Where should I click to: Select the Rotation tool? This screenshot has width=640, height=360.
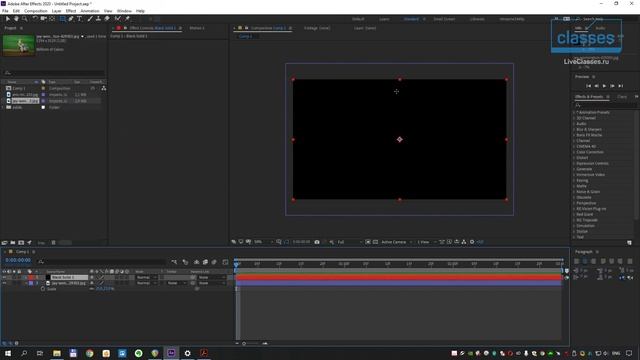[x=35, y=19]
